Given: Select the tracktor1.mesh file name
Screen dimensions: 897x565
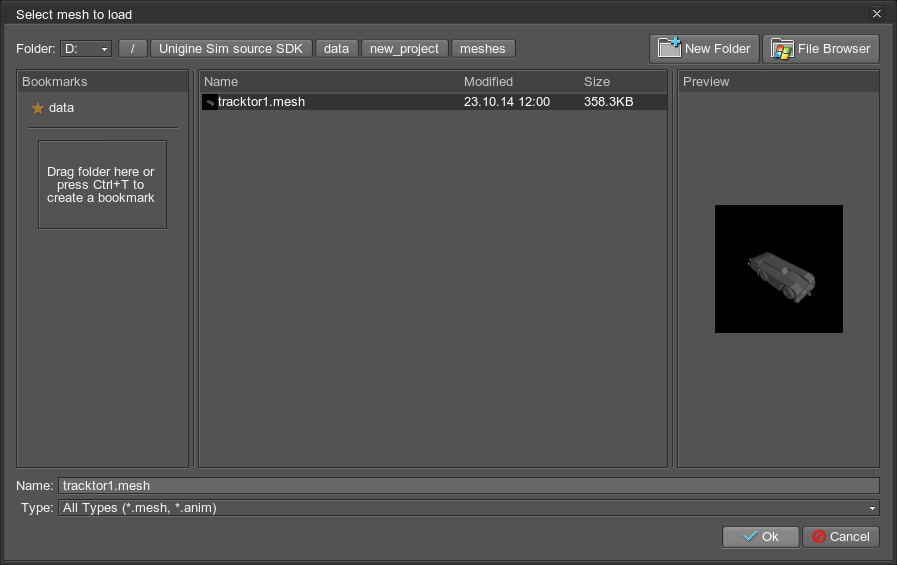Looking at the screenshot, I should [261, 102].
